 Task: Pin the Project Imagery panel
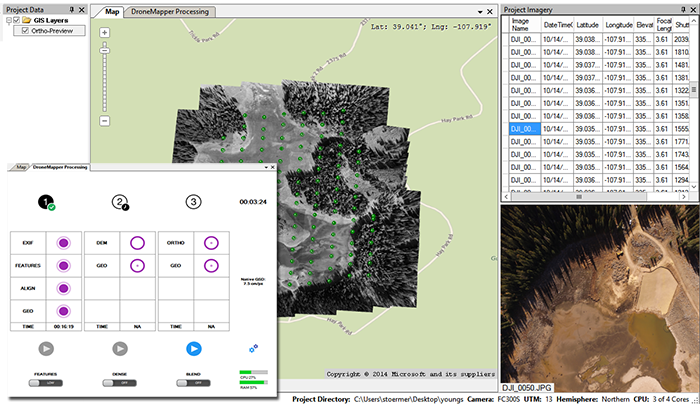pos(683,9)
